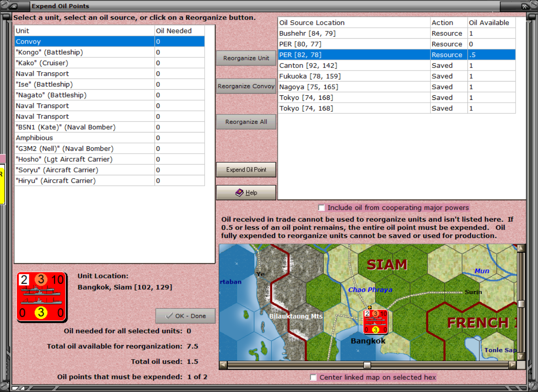Image resolution: width=538 pixels, height=392 pixels.
Task: Click the Action column header
Action: (449, 23)
